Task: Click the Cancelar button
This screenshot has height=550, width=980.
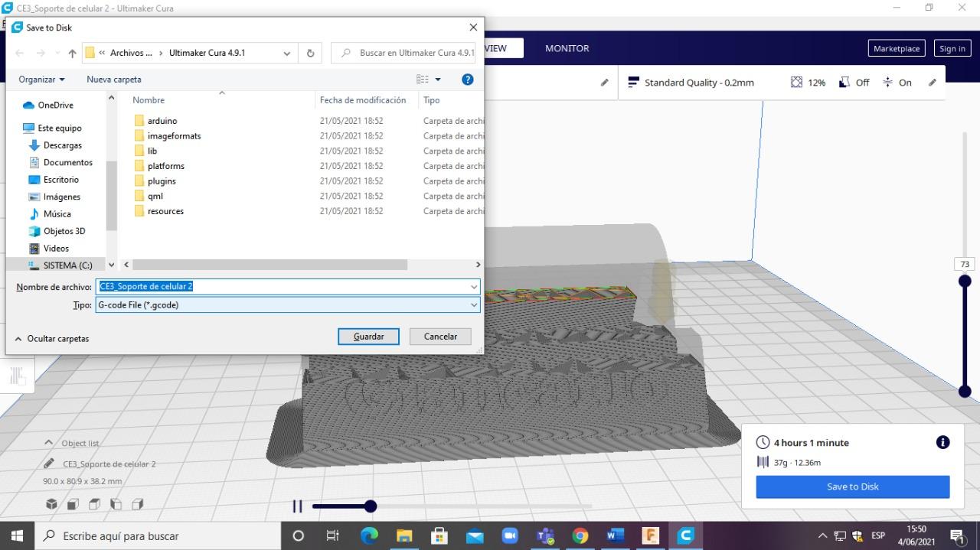Action: 440,337
